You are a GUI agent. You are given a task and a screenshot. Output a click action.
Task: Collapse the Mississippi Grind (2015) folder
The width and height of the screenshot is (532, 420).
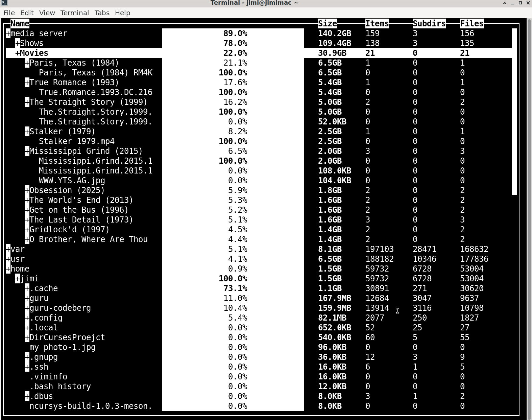coord(27,151)
